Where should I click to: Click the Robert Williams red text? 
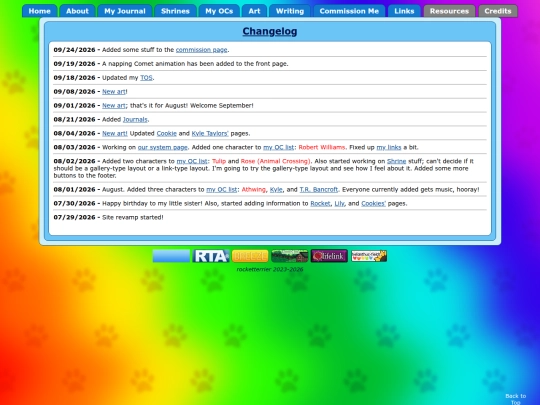[322, 147]
